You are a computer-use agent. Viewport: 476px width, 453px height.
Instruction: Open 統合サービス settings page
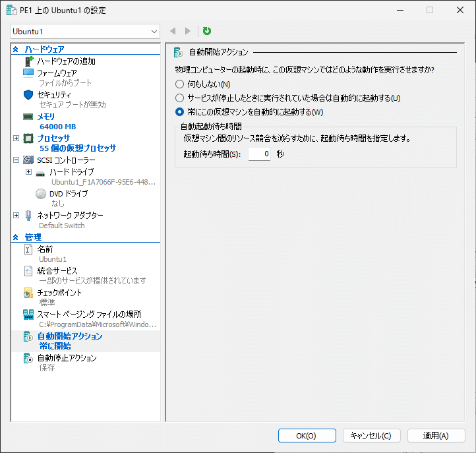[57, 271]
